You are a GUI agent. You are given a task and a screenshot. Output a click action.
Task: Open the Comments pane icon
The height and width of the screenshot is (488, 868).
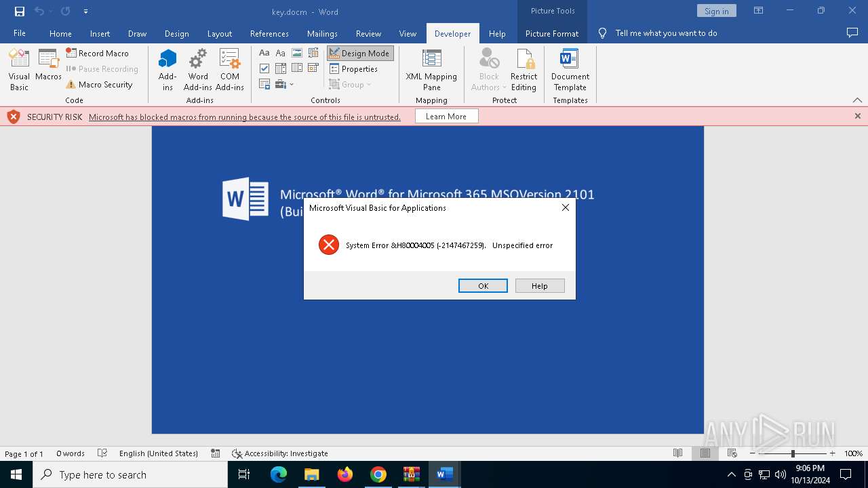click(852, 33)
